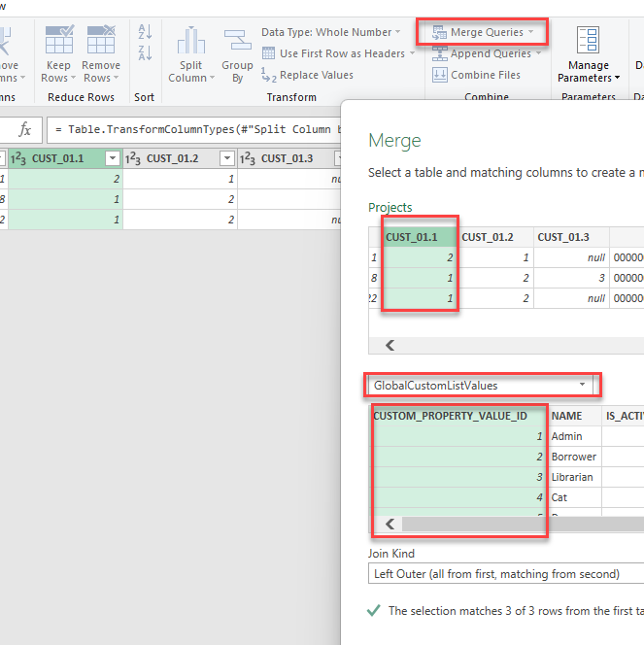
Task: Sort descending with the Z-A icon
Action: coord(145,53)
